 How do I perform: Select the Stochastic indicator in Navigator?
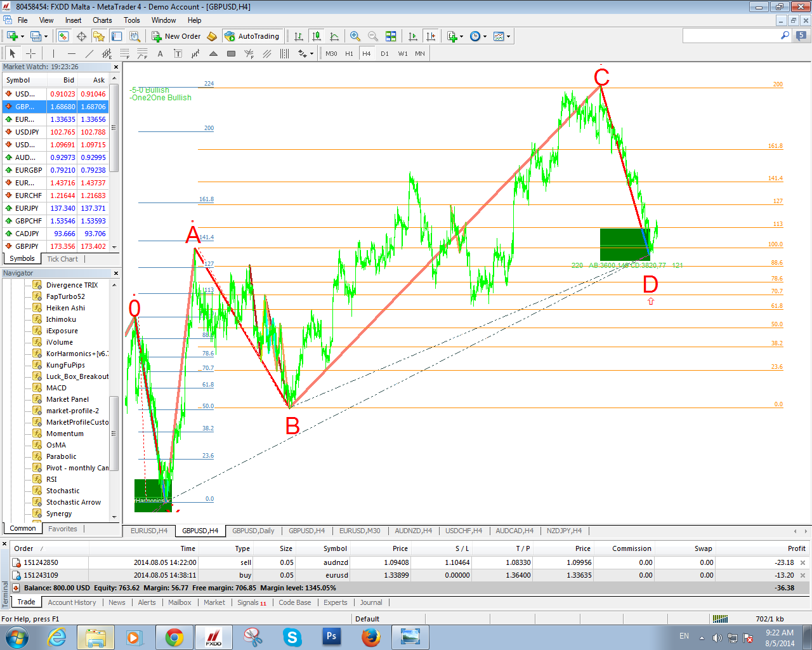coord(63,491)
